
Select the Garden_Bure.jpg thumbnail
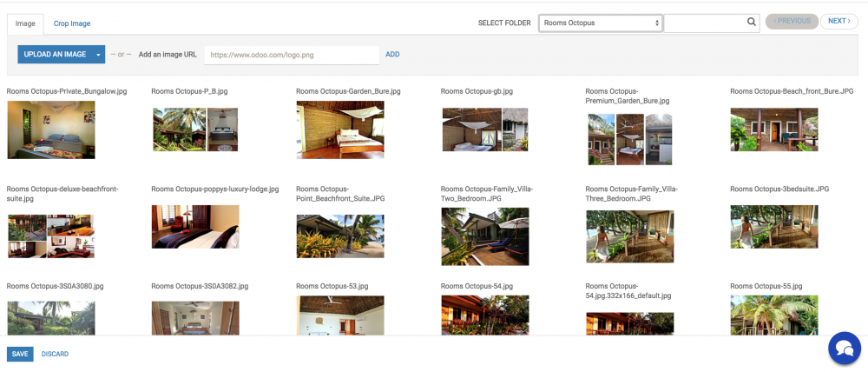(x=340, y=130)
